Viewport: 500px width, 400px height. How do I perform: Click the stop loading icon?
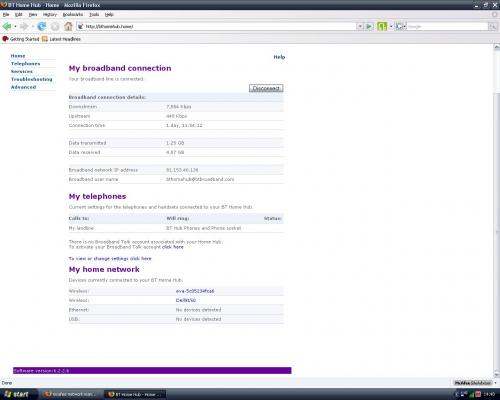tap(55, 26)
